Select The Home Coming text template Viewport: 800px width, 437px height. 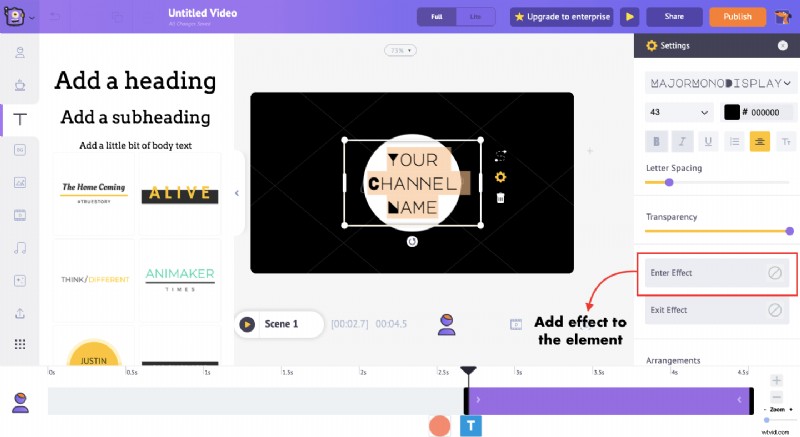click(94, 194)
